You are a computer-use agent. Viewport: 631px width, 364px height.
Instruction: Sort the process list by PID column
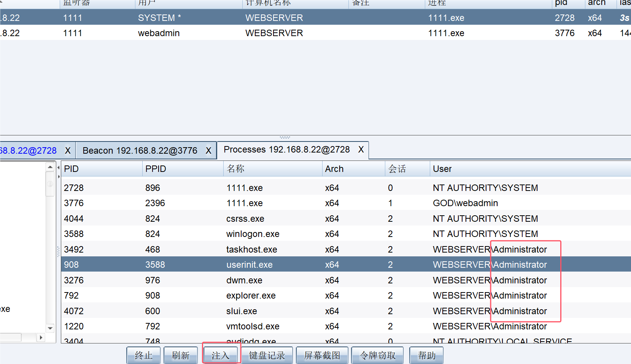pos(101,169)
